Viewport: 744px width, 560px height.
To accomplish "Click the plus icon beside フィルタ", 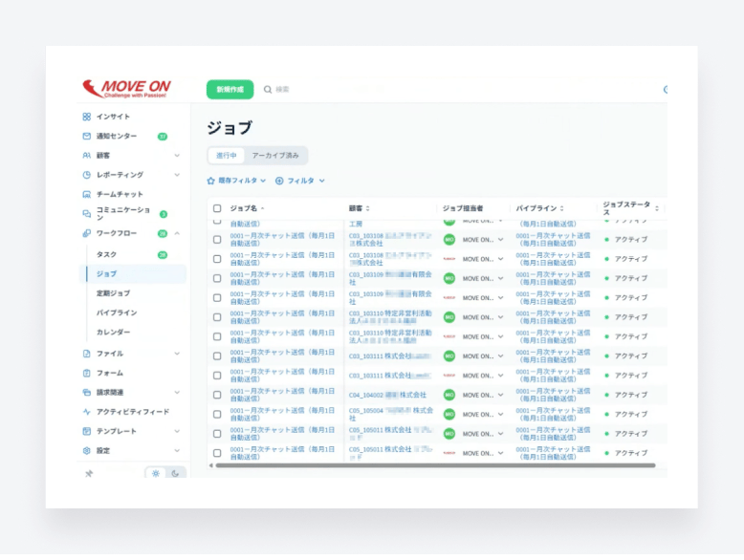I will [279, 181].
